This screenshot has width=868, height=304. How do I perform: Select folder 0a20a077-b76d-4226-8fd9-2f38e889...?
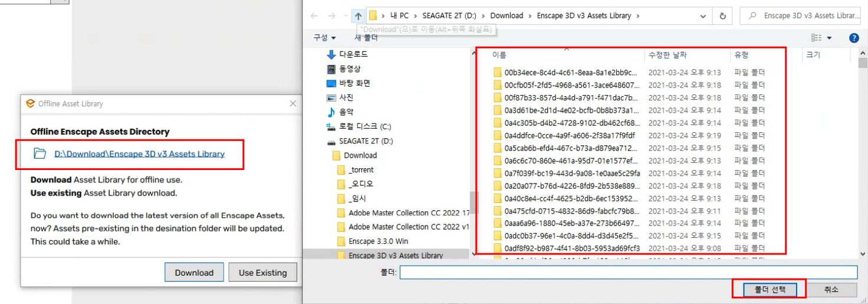tap(572, 185)
